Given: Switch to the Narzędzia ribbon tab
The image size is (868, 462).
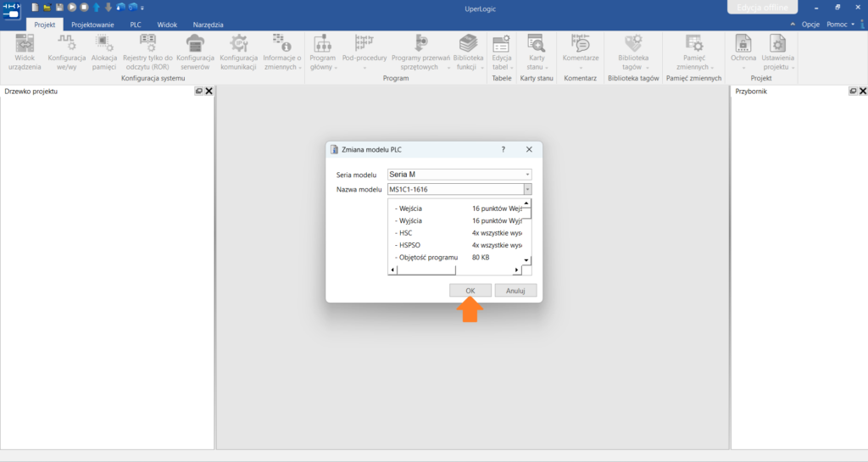Looking at the screenshot, I should click(209, 25).
